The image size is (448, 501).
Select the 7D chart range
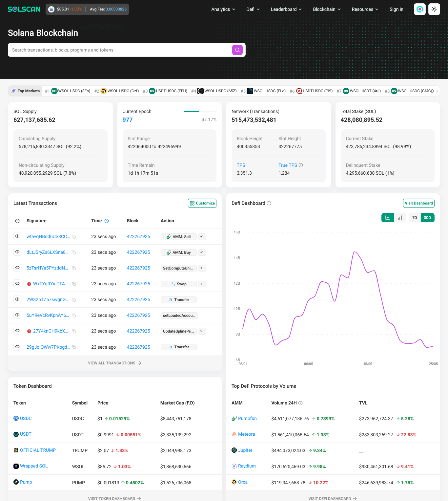pos(415,218)
